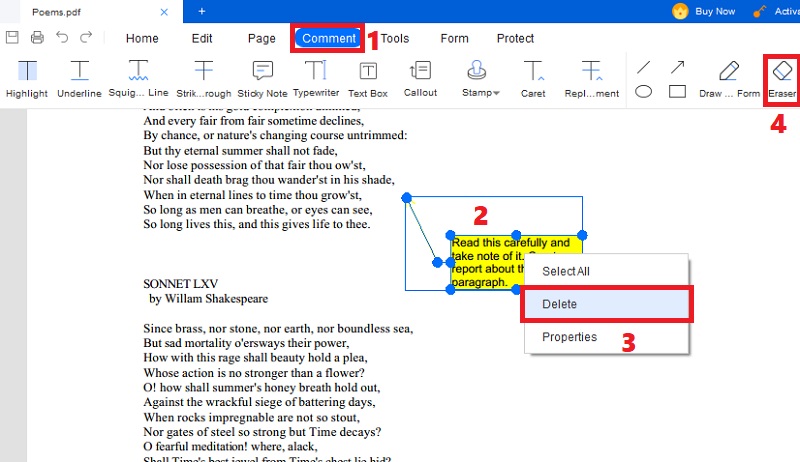Select the Rectangle drawing shape
Screen dimensions: 800x462
click(678, 92)
